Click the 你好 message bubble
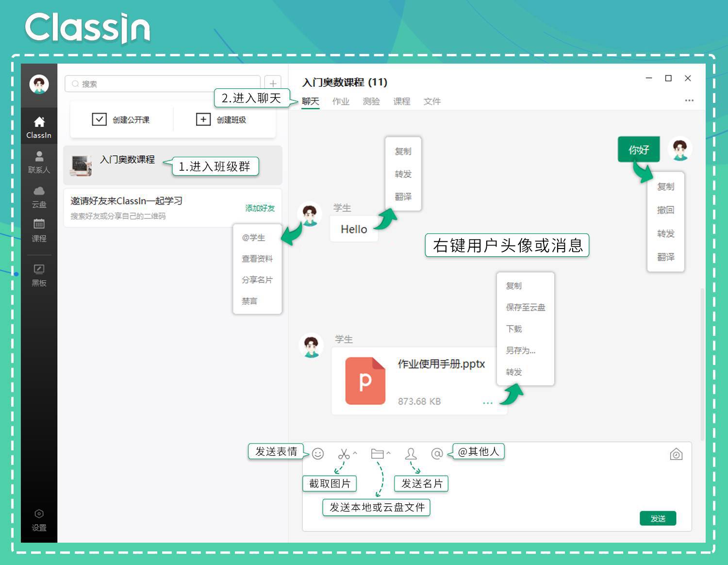Screen dimensions: 728x565 point(639,150)
